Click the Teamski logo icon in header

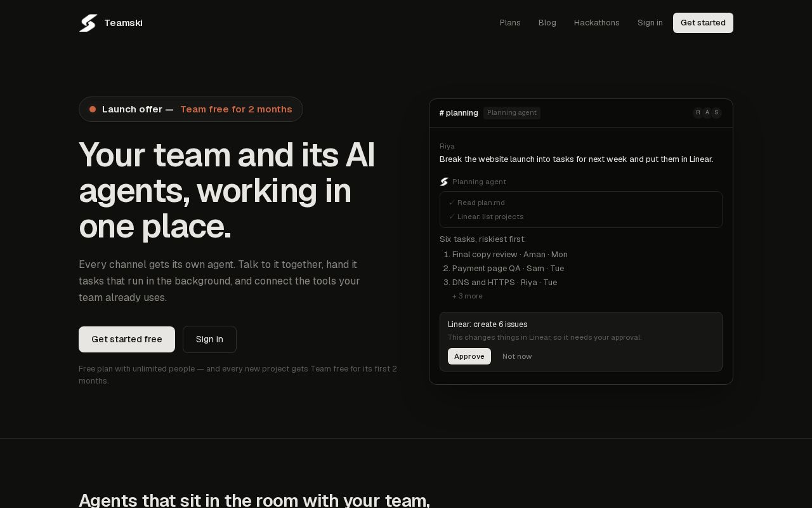[88, 23]
